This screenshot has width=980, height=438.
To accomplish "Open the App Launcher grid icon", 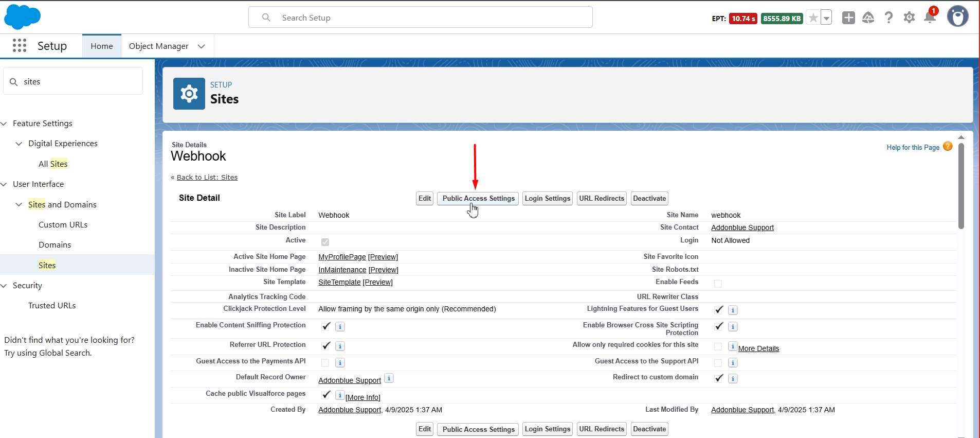I will 20,46.
